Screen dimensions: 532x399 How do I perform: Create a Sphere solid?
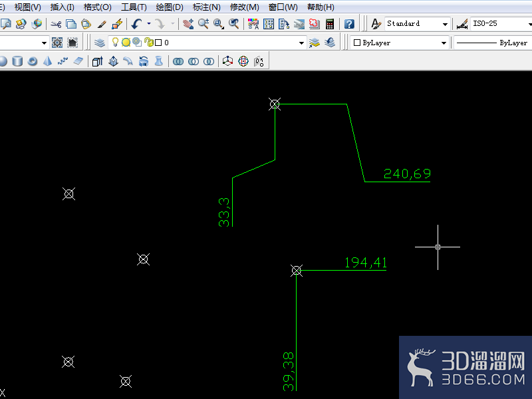click(3, 61)
